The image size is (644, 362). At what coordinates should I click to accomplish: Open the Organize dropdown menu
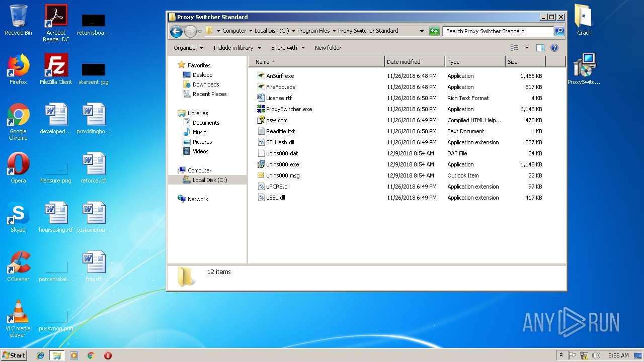pos(189,48)
